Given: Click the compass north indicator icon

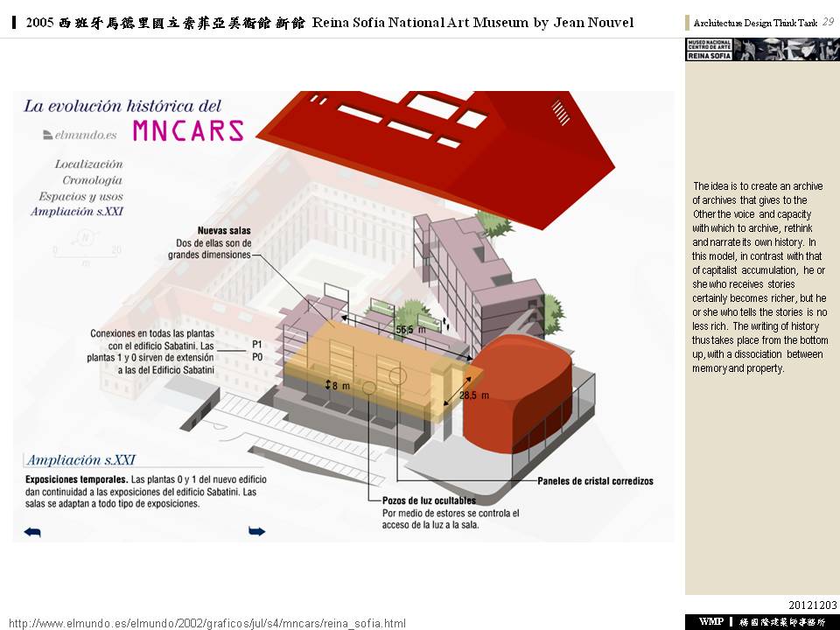Looking at the screenshot, I should tap(86, 237).
